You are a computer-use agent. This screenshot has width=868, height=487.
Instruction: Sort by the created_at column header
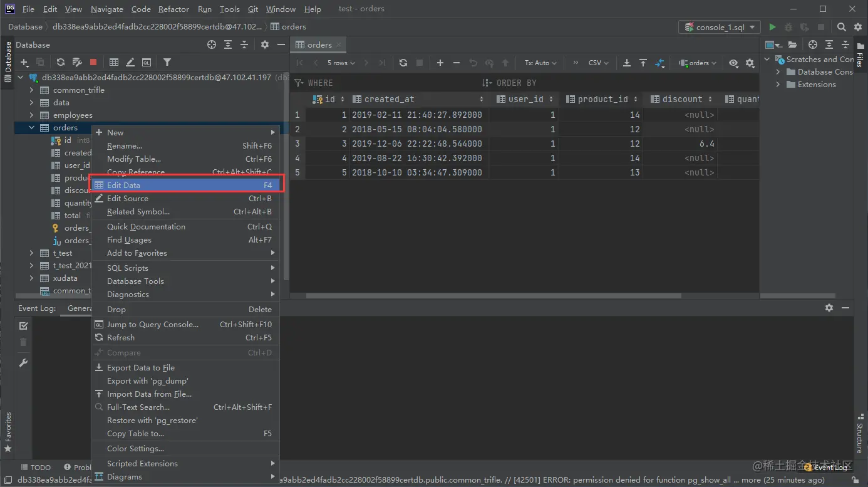tap(418, 99)
